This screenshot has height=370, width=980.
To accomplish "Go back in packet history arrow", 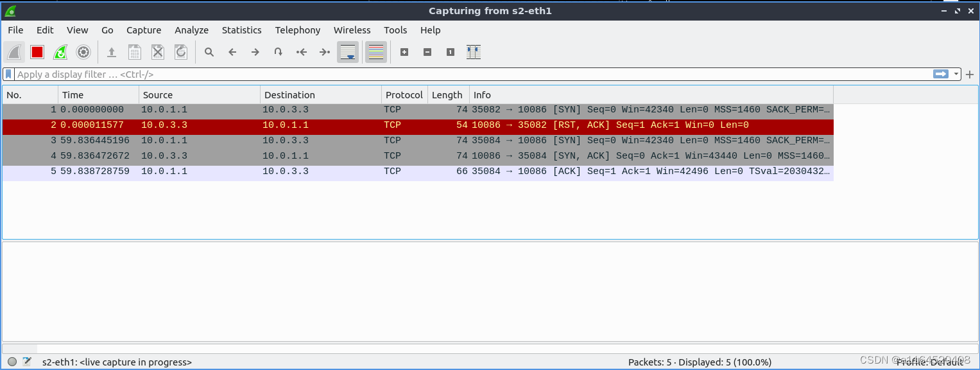I will pos(232,52).
